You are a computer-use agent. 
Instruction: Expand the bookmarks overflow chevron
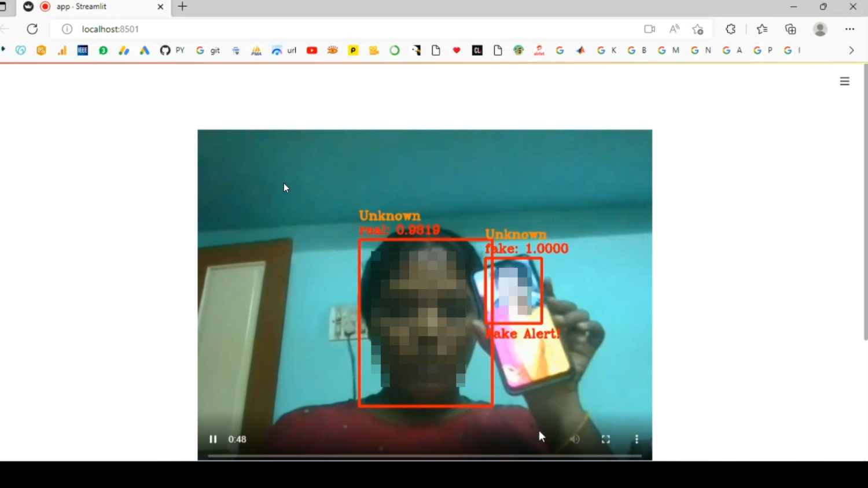[851, 50]
